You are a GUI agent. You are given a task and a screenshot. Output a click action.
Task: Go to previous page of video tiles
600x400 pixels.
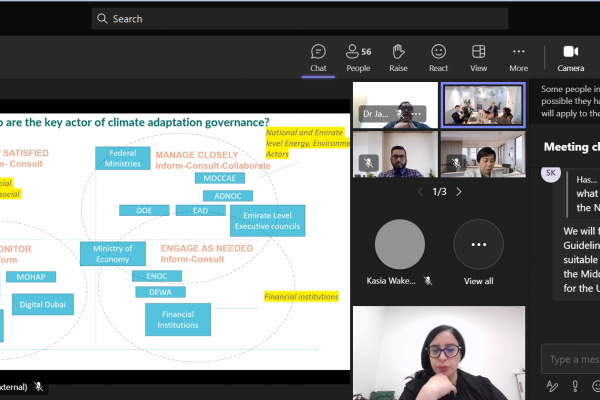tap(420, 191)
